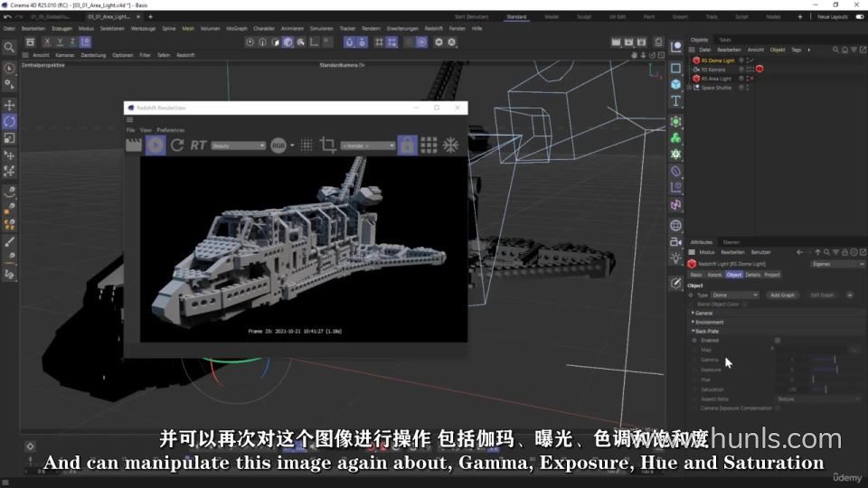Open the RenderView hamburger menu
This screenshot has width=868, height=488.
point(130,119)
